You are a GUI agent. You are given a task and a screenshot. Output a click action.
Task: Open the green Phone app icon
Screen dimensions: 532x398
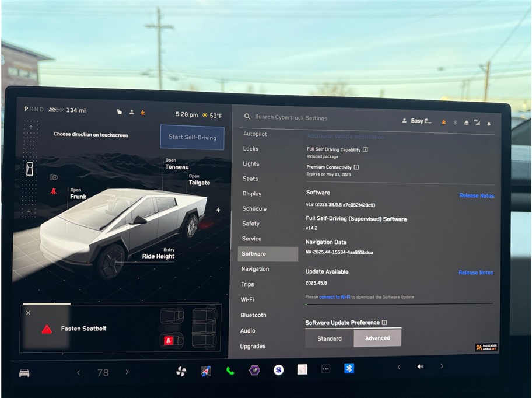[x=230, y=371]
